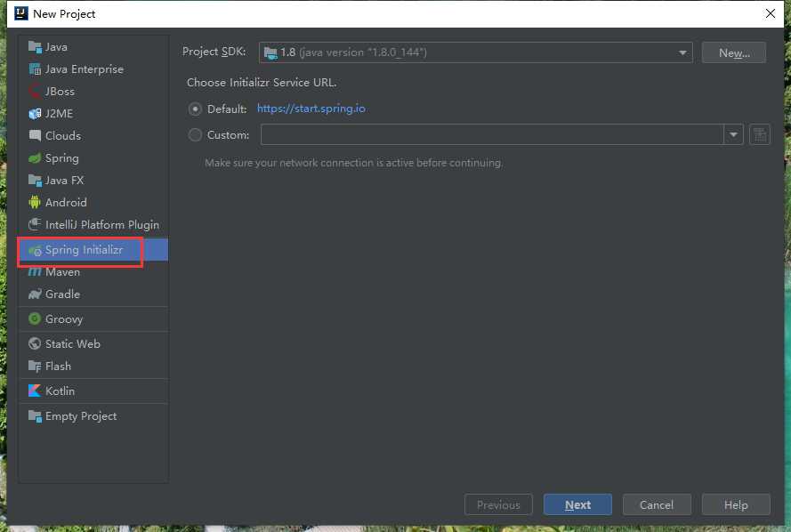Click the Help button

[x=736, y=504]
